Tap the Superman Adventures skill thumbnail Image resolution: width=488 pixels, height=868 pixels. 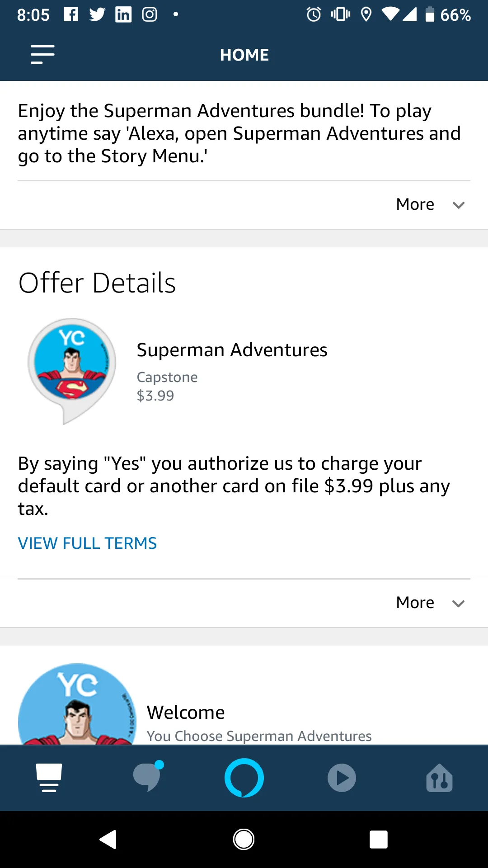point(72,368)
